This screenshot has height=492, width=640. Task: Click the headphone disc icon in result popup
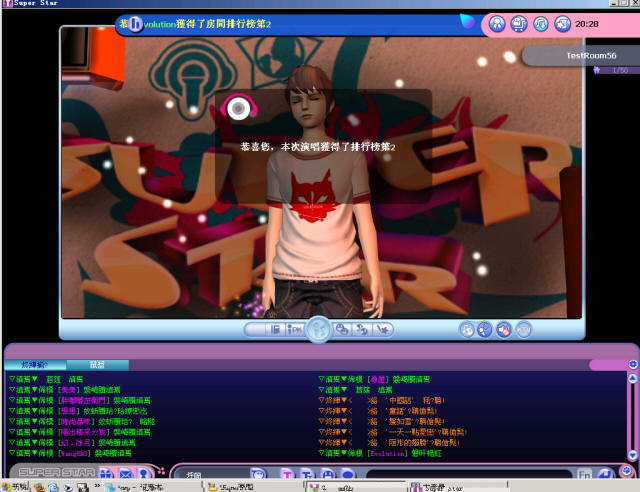click(239, 108)
